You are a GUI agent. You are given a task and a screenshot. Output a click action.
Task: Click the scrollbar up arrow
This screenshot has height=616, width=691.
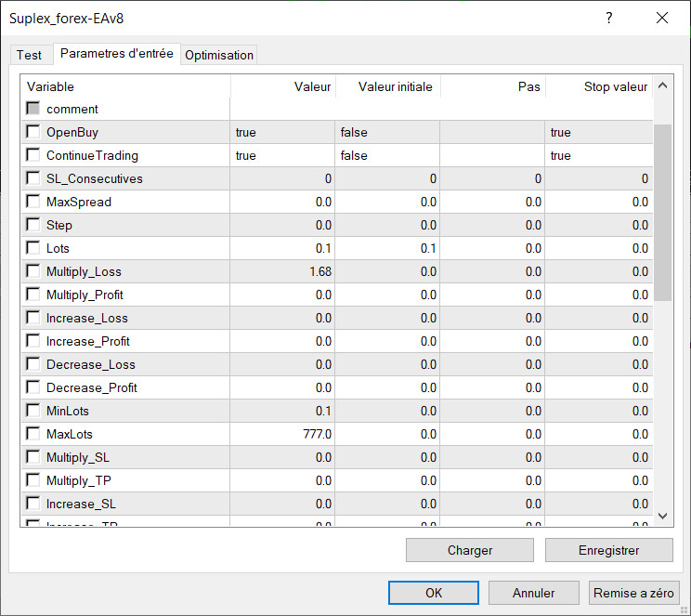[x=662, y=87]
